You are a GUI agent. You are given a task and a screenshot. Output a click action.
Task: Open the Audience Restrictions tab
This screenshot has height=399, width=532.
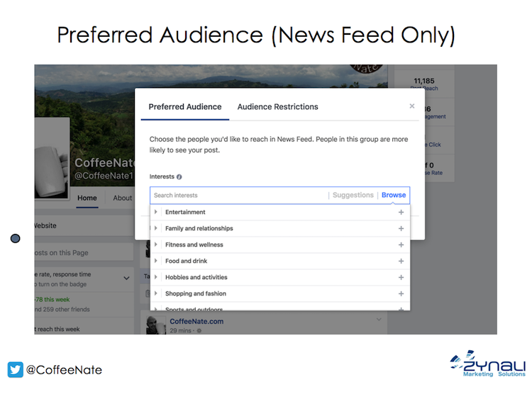click(x=277, y=107)
